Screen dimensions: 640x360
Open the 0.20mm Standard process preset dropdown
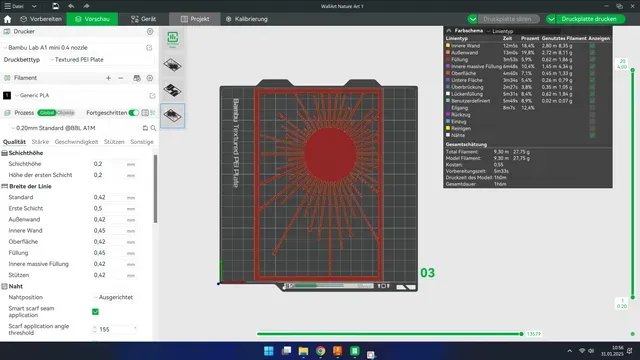(74, 128)
